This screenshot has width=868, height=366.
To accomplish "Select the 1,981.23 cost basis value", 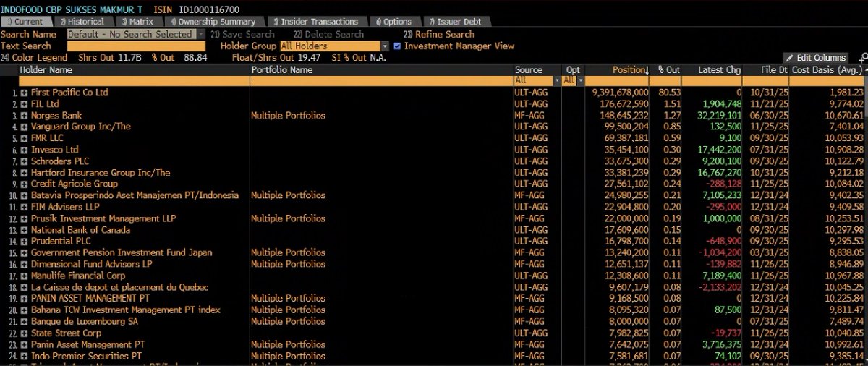I will point(846,93).
